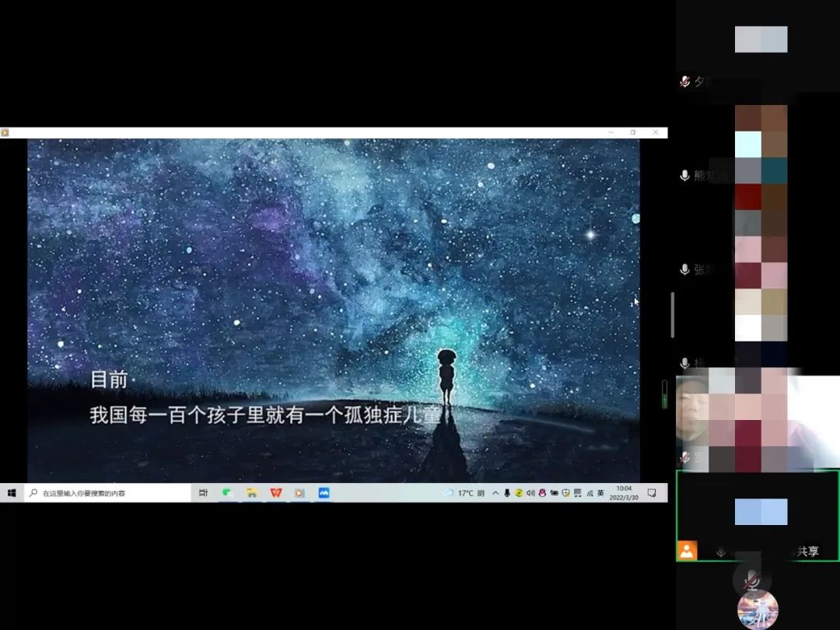This screenshot has height=630, width=840.
Task: Open the Windows notification center
Action: (x=652, y=493)
